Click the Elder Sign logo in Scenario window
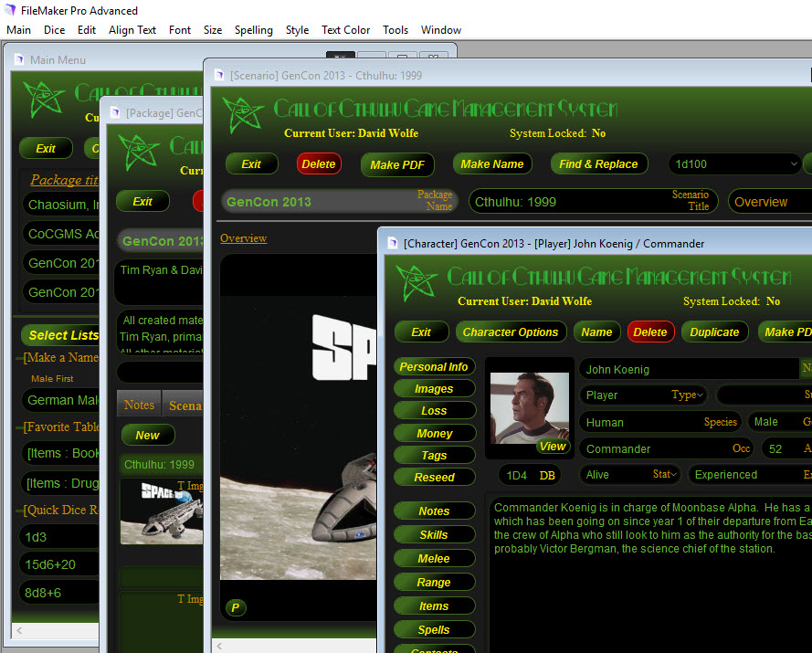The height and width of the screenshot is (653, 812). [242, 115]
